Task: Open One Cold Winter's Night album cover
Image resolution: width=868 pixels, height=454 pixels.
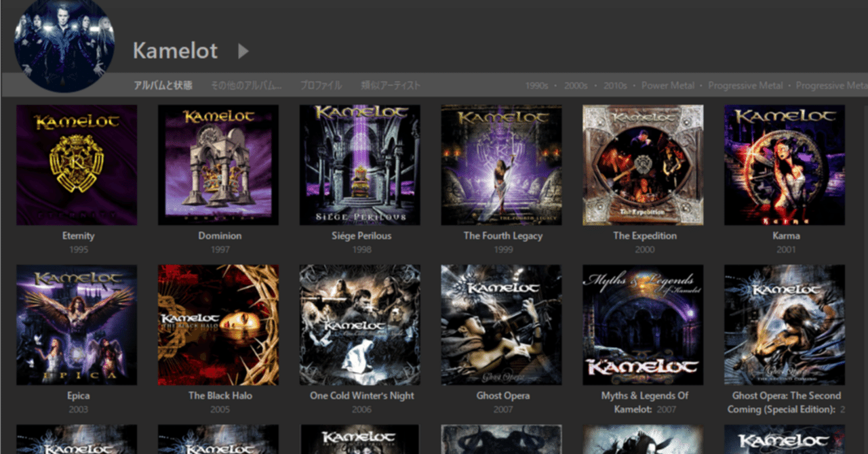Action: coord(360,325)
